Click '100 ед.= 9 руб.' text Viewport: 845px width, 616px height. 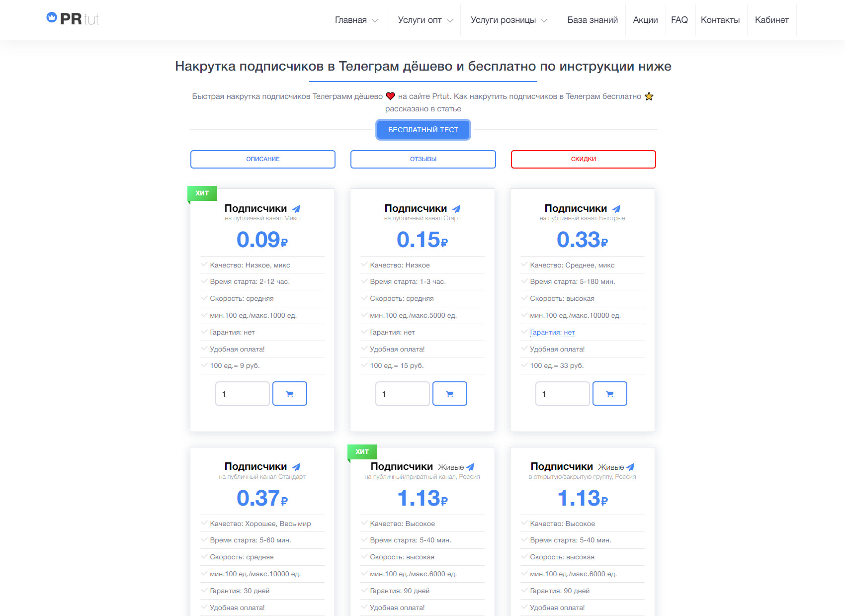(x=235, y=365)
